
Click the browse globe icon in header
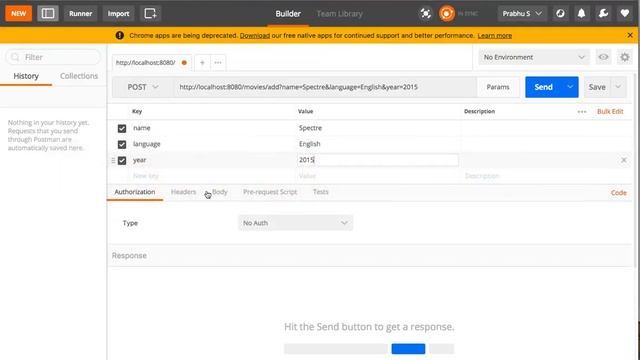[x=560, y=13]
